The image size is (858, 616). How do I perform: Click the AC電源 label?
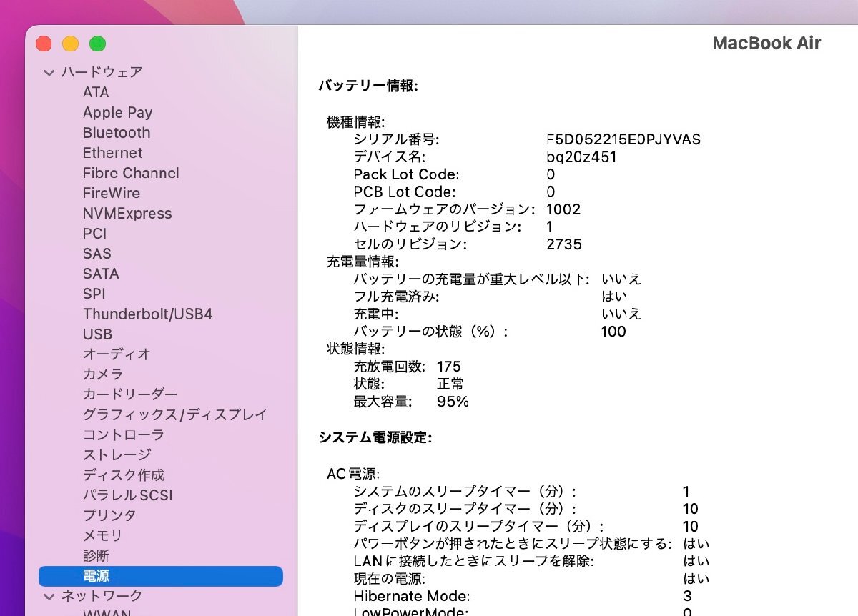[x=353, y=474]
